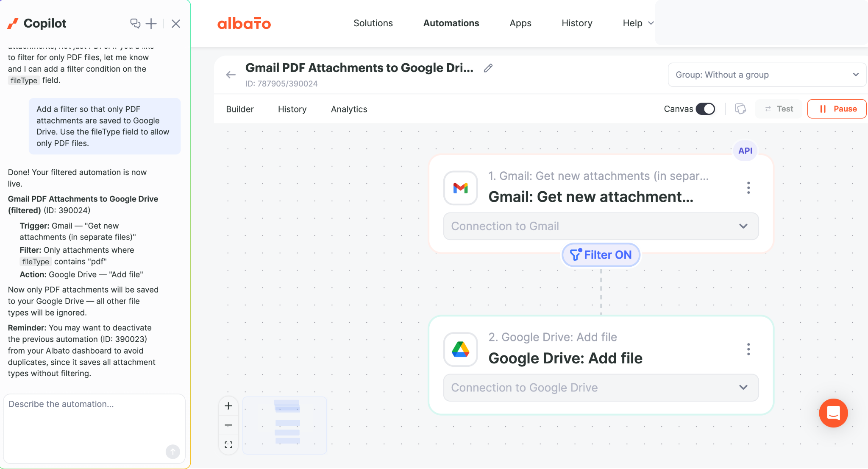Viewport: 868px width, 469px height.
Task: Zoom out on the canvas
Action: click(x=228, y=425)
